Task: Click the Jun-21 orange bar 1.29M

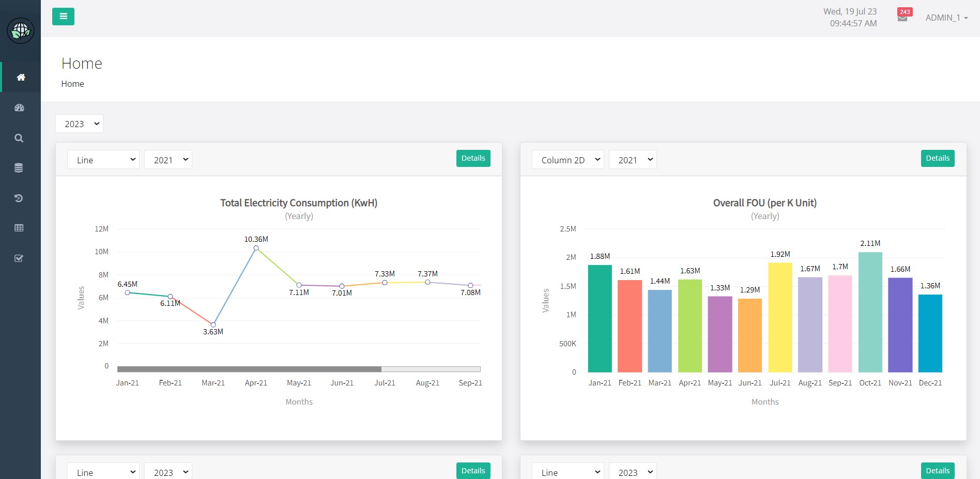Action: [x=749, y=335]
